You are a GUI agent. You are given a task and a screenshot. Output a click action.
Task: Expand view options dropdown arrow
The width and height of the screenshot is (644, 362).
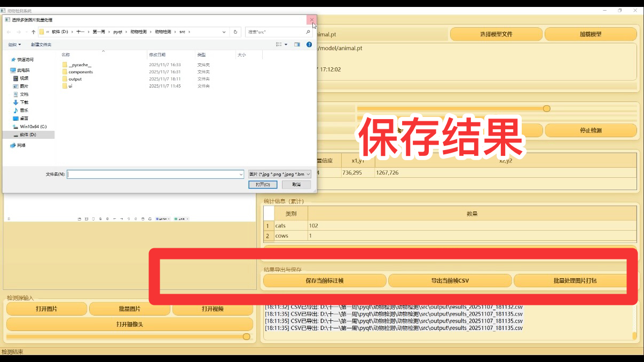(286, 44)
